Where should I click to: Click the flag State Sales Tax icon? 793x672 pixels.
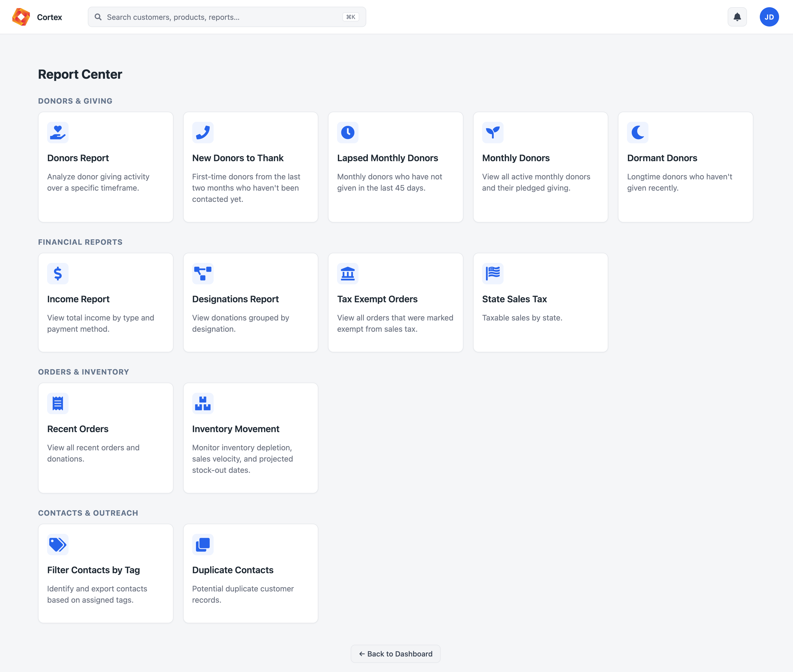tap(493, 274)
